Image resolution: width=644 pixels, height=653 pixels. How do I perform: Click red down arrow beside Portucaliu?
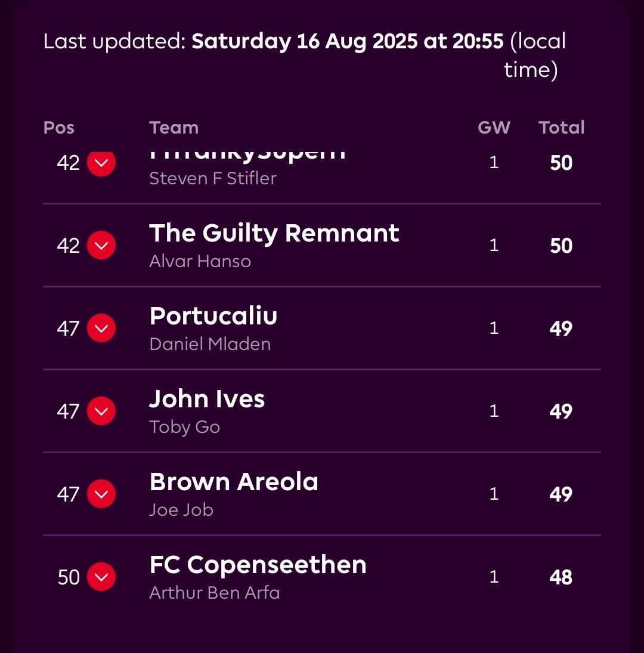(101, 329)
